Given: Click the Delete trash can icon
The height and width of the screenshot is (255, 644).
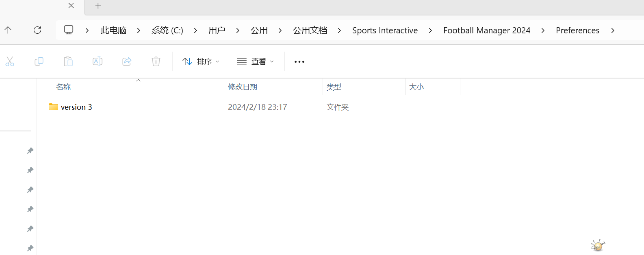Looking at the screenshot, I should pos(156,61).
